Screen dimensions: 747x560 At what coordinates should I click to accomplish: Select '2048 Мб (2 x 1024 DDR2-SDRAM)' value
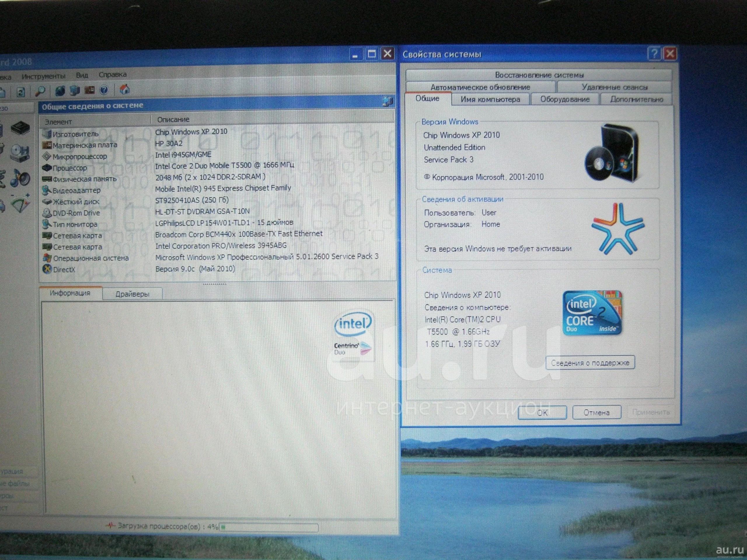point(210,177)
